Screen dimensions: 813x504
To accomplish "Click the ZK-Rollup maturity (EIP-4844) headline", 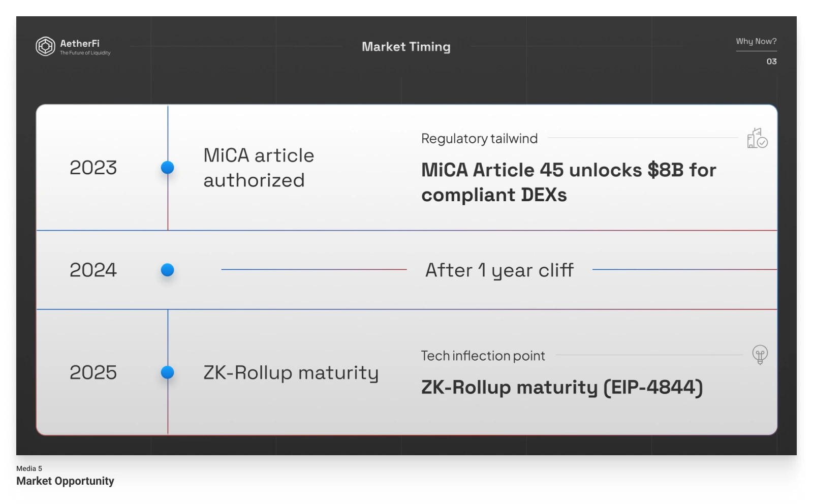I will coord(562,388).
